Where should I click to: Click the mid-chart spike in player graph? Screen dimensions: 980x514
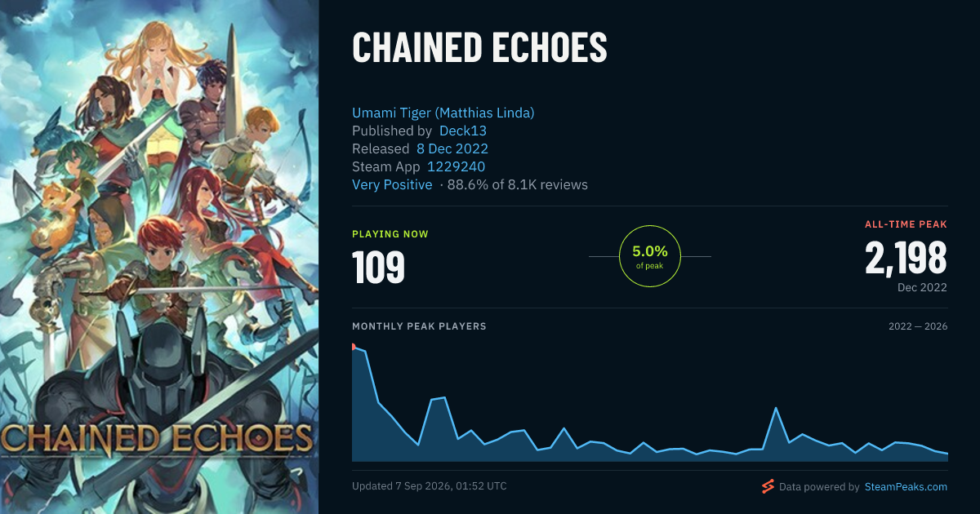pos(775,409)
